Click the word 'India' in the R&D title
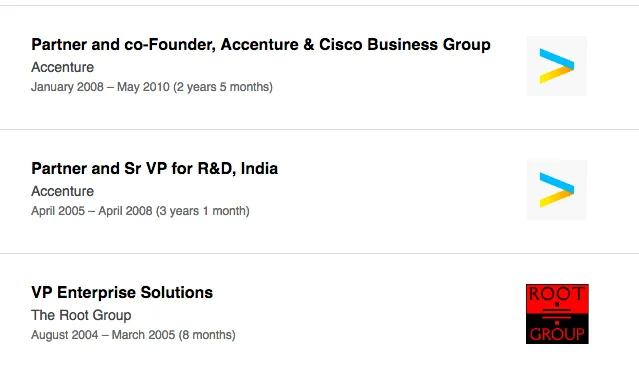Viewport: 639px width, 375px height. click(x=259, y=168)
